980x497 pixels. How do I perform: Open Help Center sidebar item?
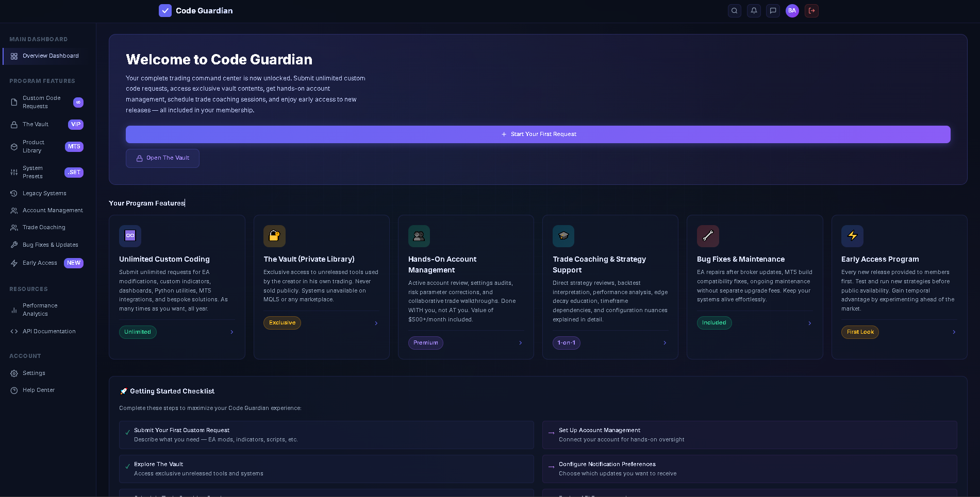point(46,390)
